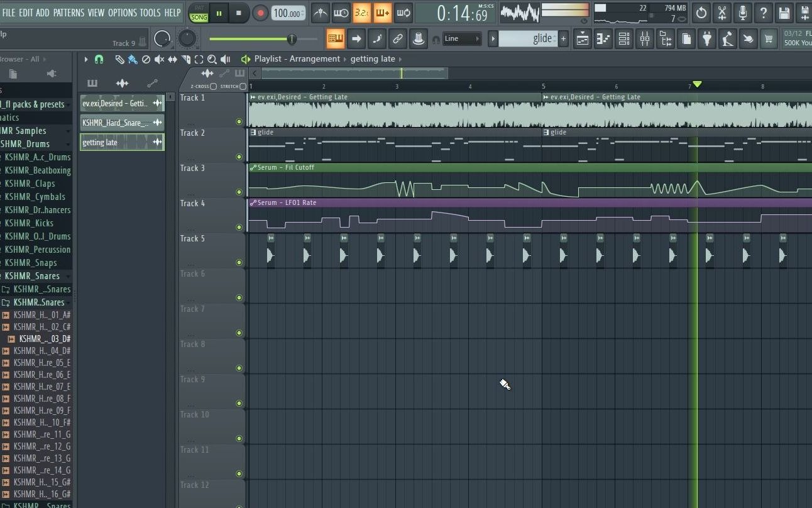Screen dimensions: 812x508
Task: Mute Track 3 via green light
Action: tap(239, 192)
